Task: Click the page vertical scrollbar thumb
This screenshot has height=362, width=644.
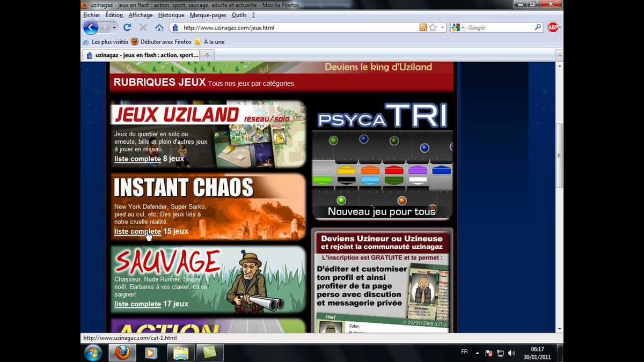Action: tap(559, 156)
